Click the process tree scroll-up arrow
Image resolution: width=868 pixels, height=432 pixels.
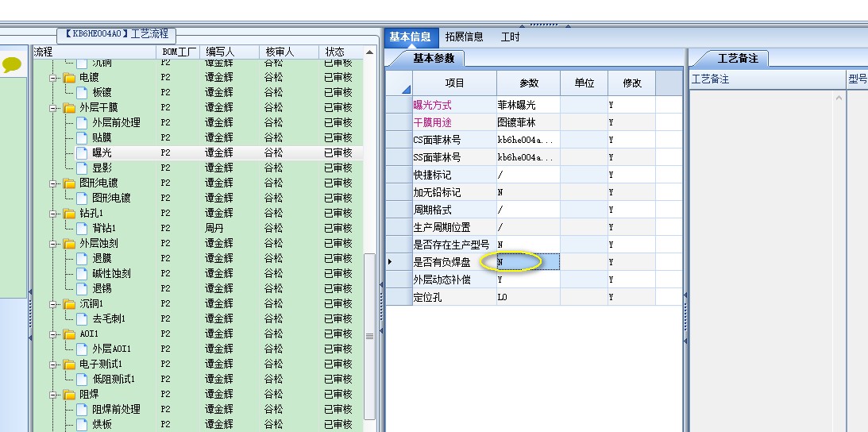[370, 52]
